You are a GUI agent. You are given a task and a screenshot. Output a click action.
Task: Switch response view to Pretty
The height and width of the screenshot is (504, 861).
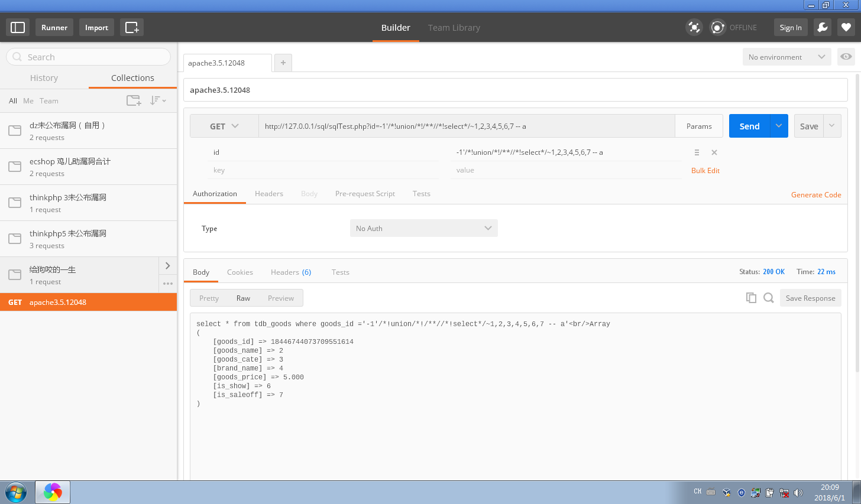[x=209, y=298]
